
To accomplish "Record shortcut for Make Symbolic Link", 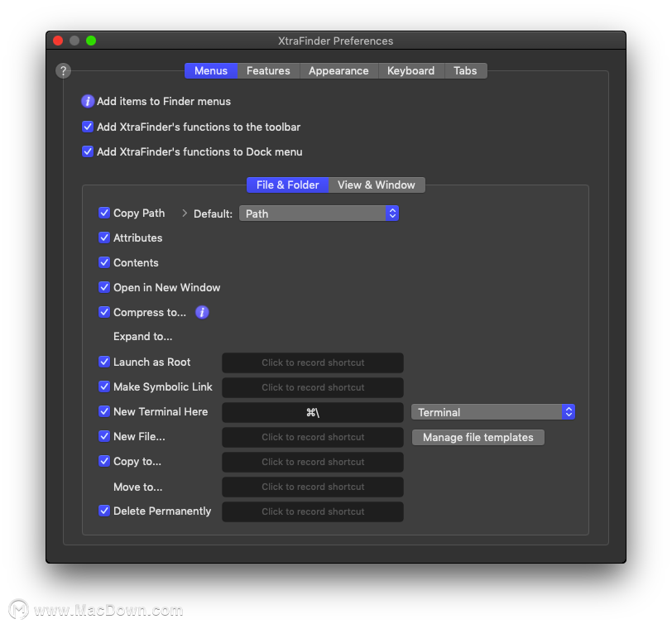I will pos(313,387).
